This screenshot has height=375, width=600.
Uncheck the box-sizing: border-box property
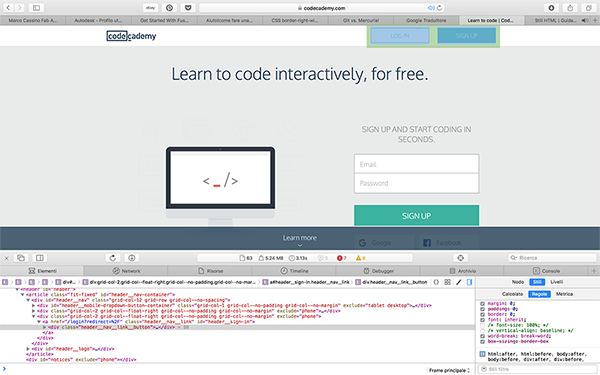[482, 341]
